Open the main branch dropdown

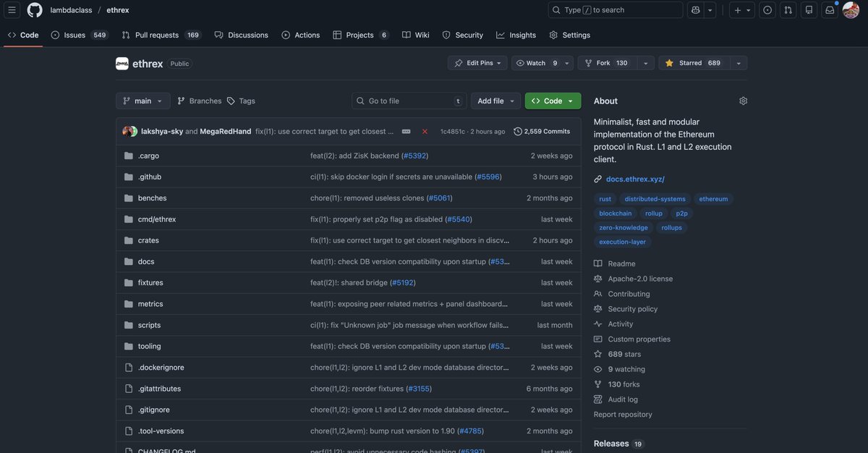[143, 101]
